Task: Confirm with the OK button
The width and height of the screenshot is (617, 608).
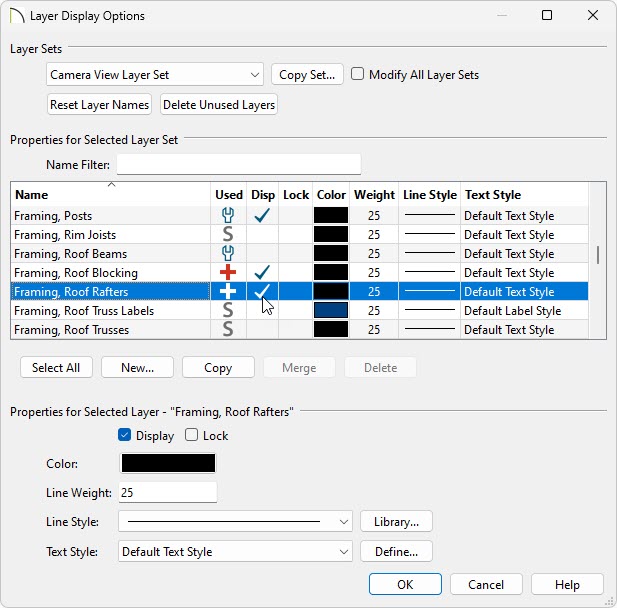Action: tap(405, 584)
